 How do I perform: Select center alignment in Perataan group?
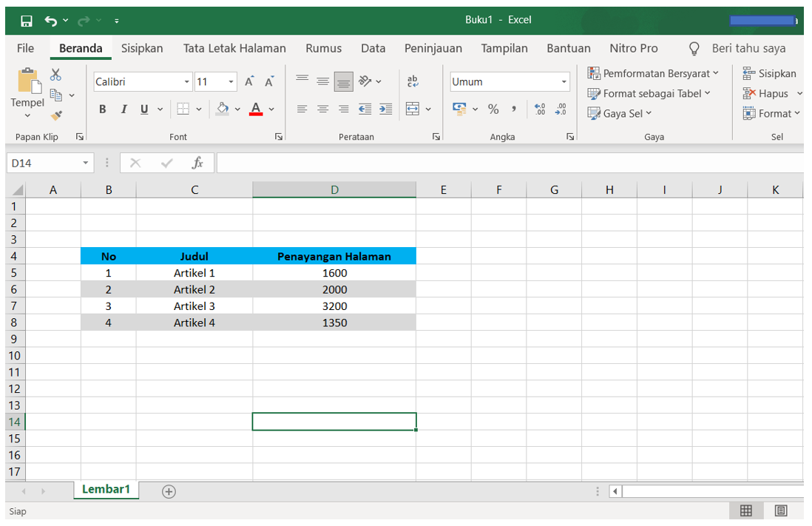[x=322, y=109]
